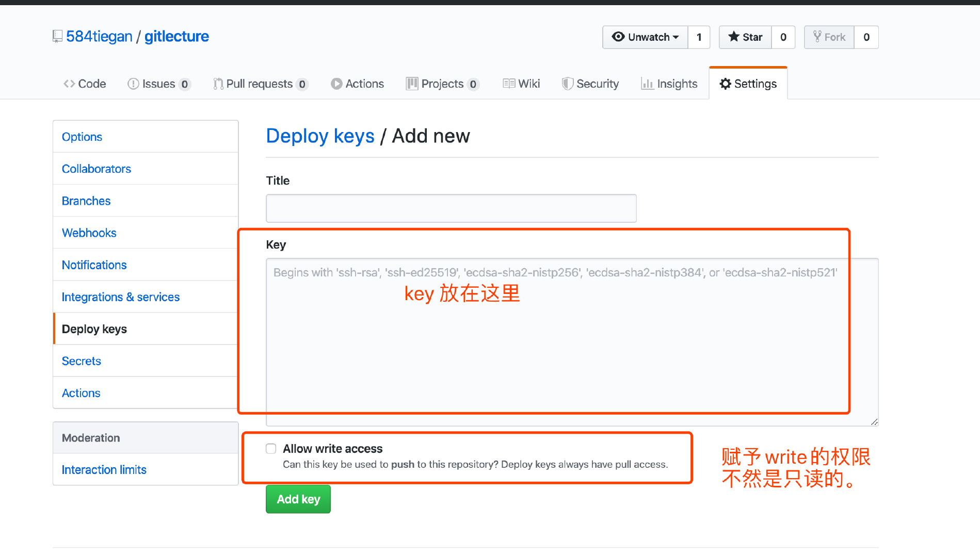Open Branches settings
The image size is (980, 557).
pos(146,201)
